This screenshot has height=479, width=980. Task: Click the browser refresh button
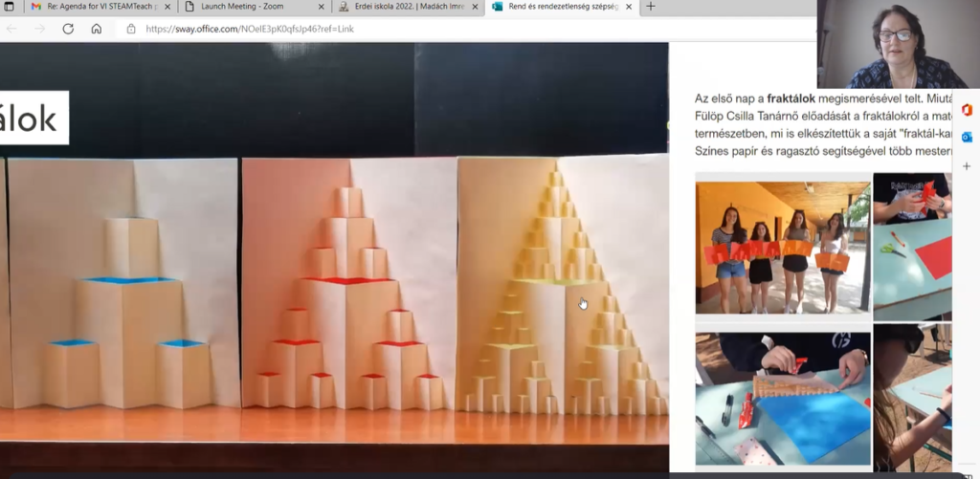pos(68,29)
